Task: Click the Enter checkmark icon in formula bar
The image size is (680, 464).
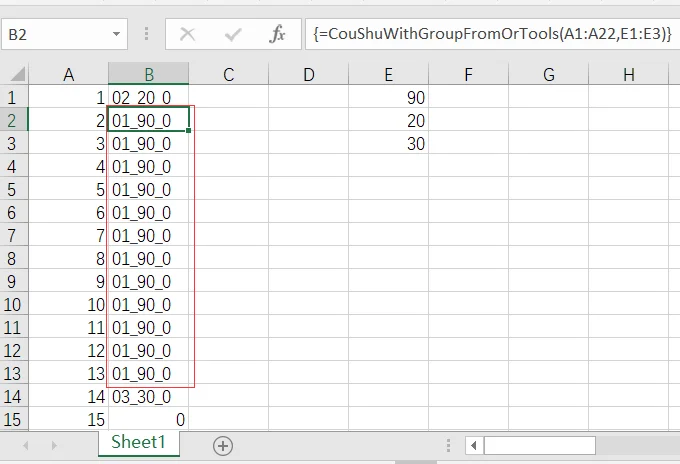Action: pos(233,34)
